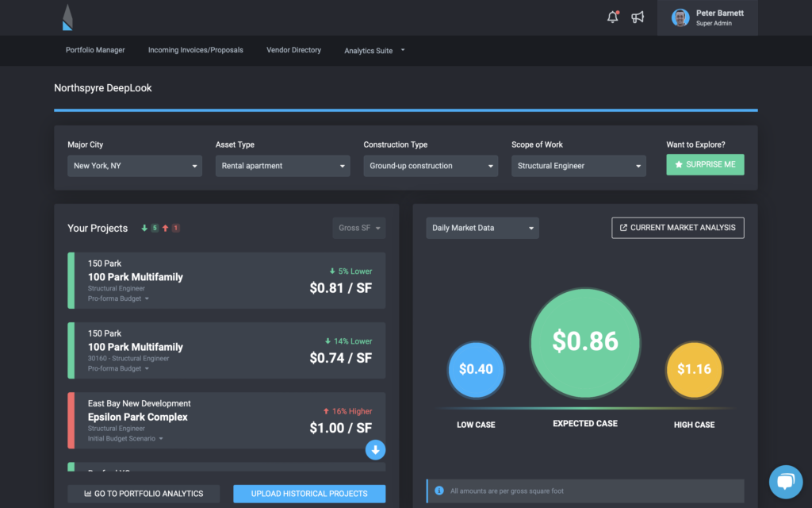Click the red higher-count arrow badge
The image size is (812, 508).
pos(171,228)
